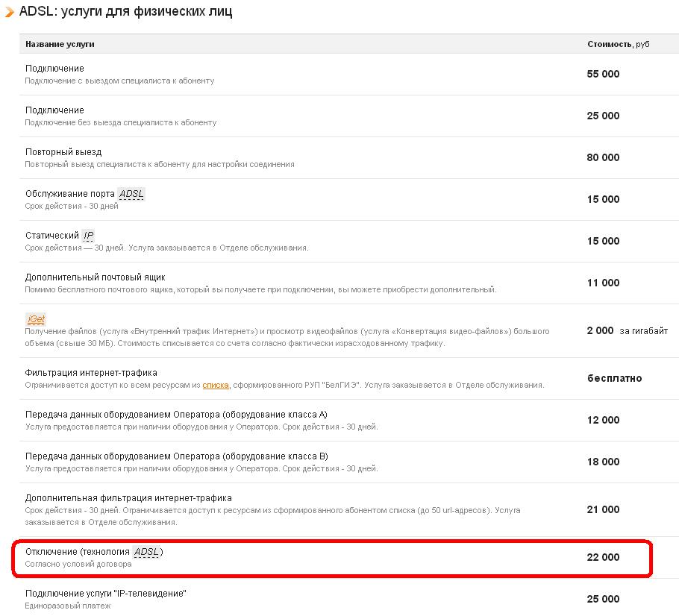Click the "Название услуги" column header
Image resolution: width=679 pixels, height=616 pixels.
coord(60,44)
